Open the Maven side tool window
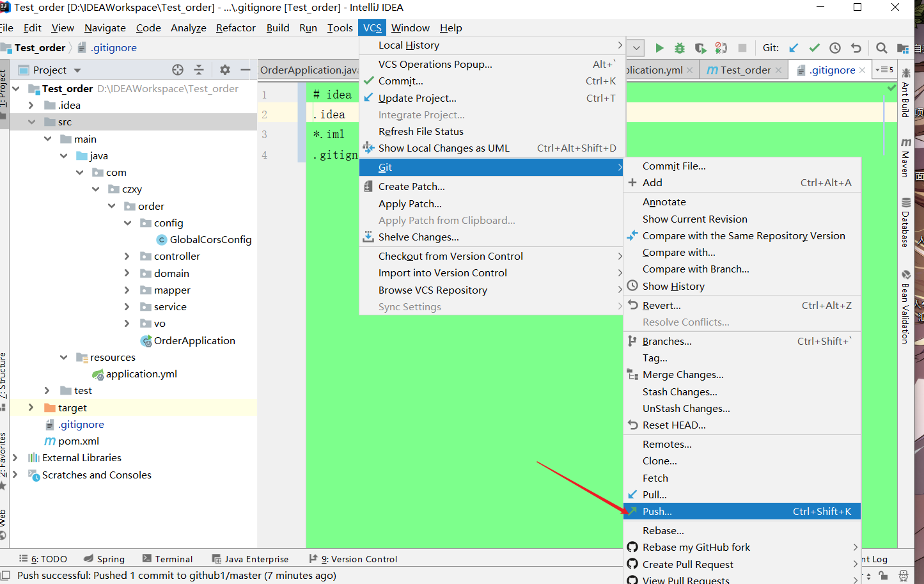Viewport: 924px width, 584px height. pos(905,157)
